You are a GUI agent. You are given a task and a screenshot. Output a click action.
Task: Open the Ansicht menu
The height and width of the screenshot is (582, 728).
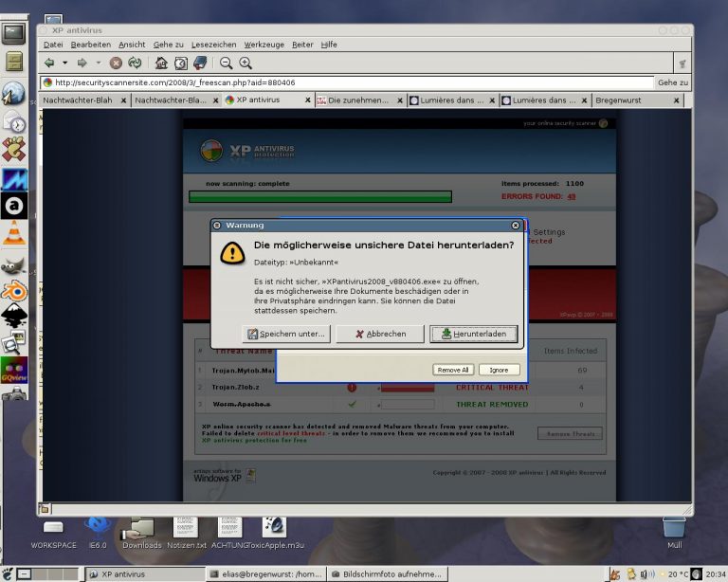[132, 45]
